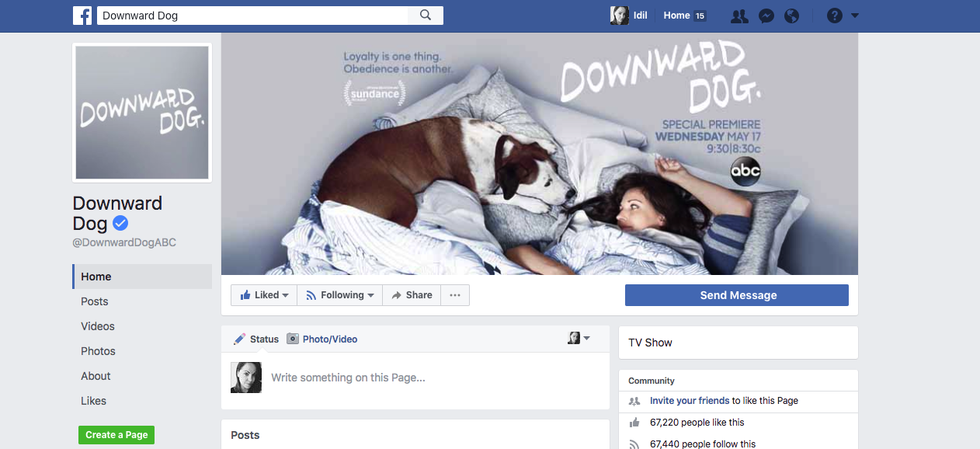Click the Facebook logo icon
The width and height of the screenshot is (980, 449).
[x=82, y=16]
